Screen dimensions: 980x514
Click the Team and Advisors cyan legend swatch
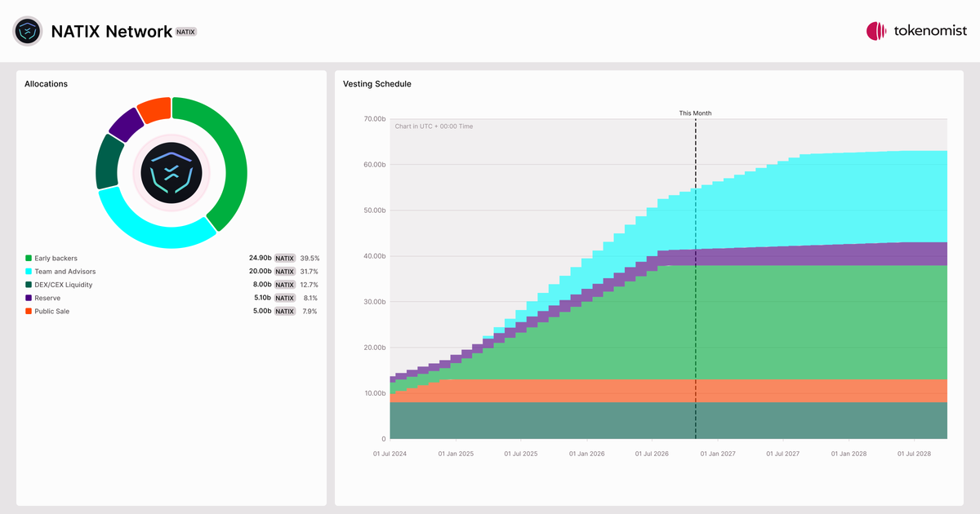[29, 272]
